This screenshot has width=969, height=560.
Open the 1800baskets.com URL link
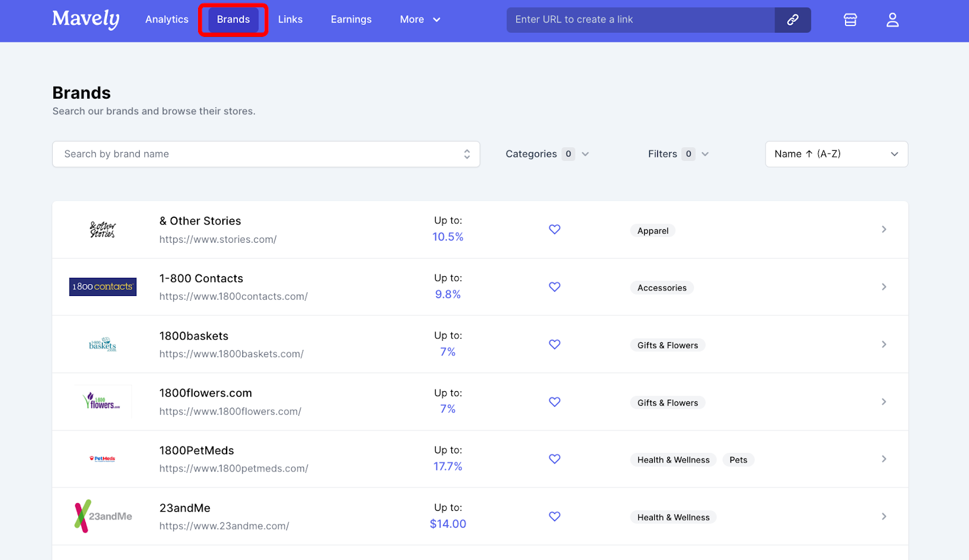coord(231,354)
